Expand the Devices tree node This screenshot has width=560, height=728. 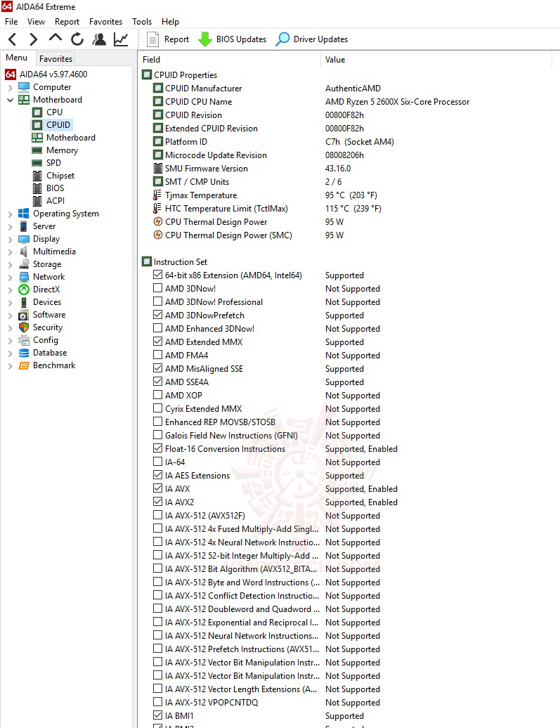pyautogui.click(x=11, y=302)
